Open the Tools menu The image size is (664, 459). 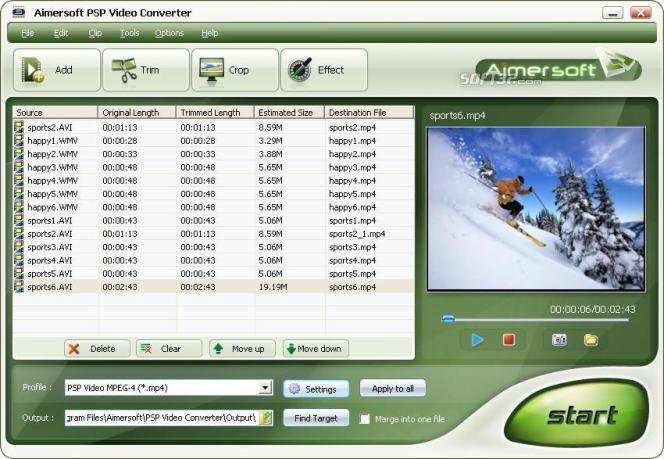point(130,33)
